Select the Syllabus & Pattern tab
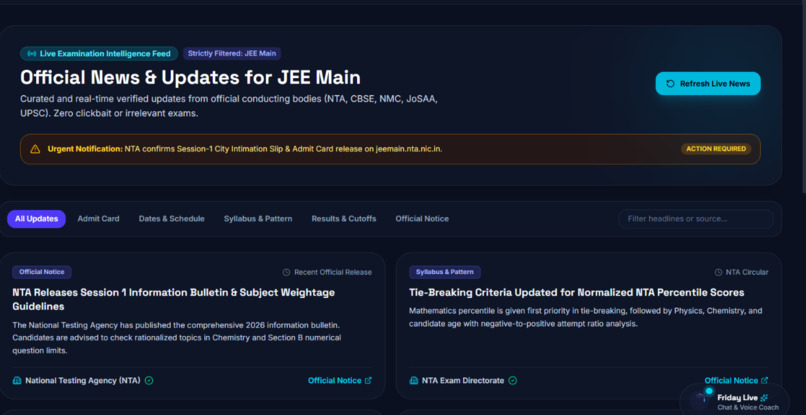The image size is (806, 415). click(258, 219)
